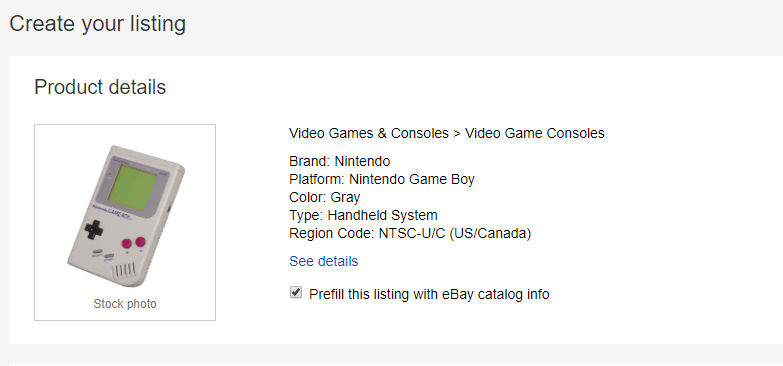Open the See details link
This screenshot has height=366, width=783.
pyautogui.click(x=324, y=261)
